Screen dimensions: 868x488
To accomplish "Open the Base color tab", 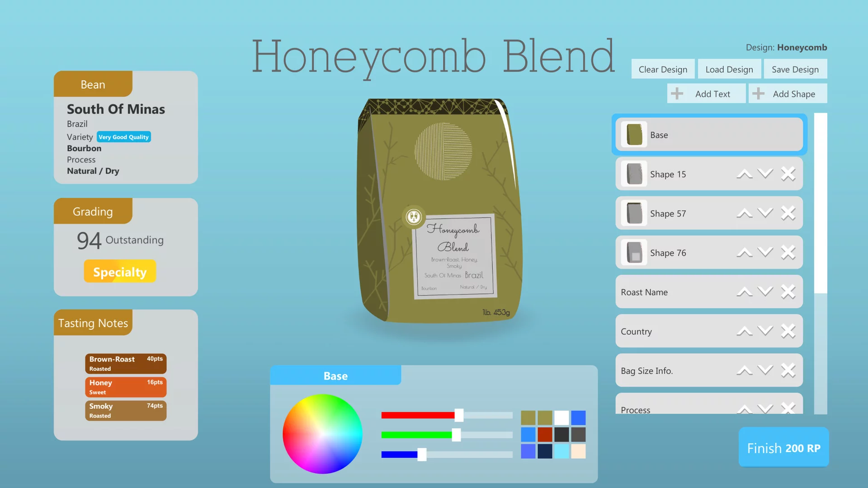I will point(335,375).
